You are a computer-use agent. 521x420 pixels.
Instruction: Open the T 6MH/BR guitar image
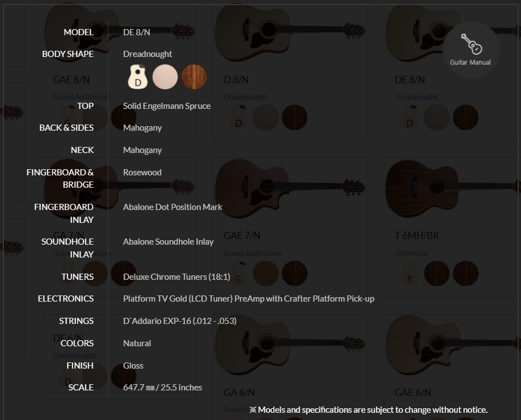coord(452,189)
